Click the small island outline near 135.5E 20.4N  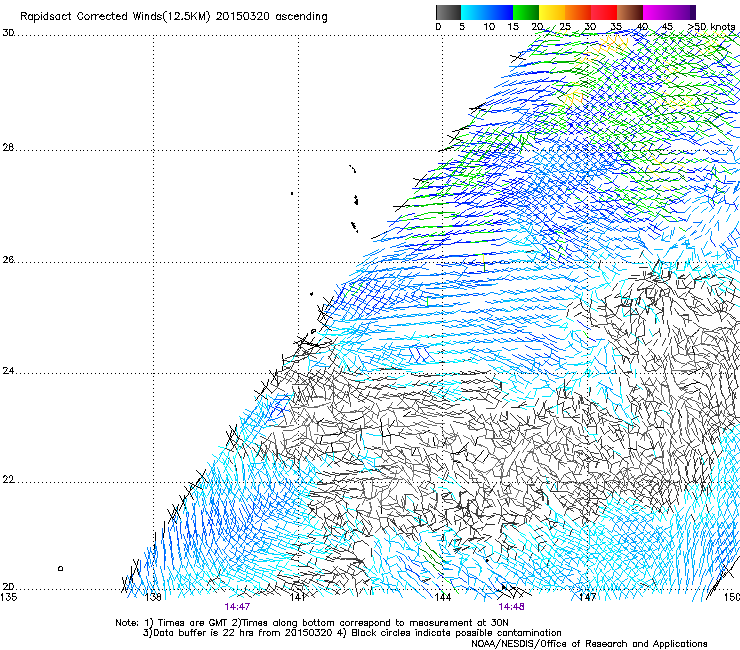pyautogui.click(x=60, y=568)
